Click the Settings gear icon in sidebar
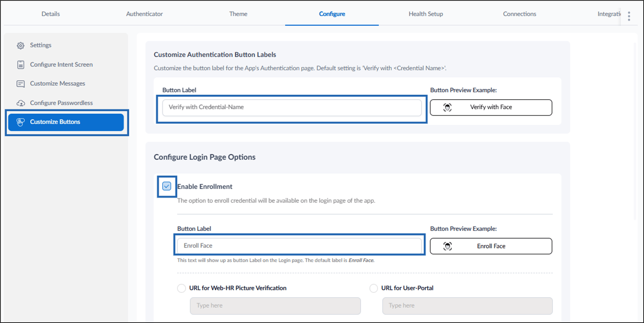 (21, 45)
